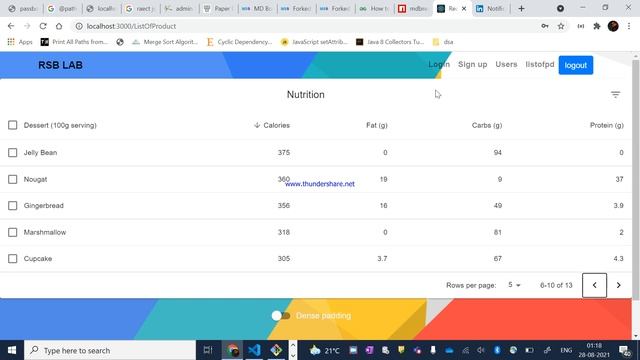Screen dimensions: 640x360
Task: Go to the next table page
Action: [618, 285]
